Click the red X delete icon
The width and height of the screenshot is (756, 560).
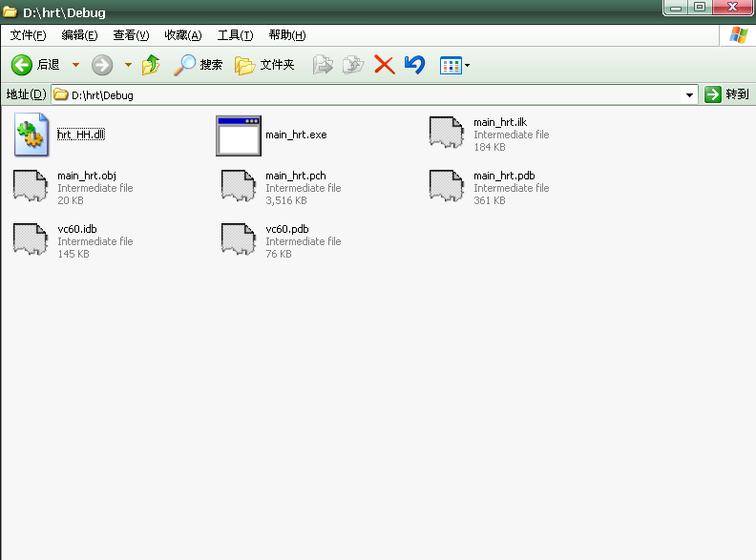384,65
